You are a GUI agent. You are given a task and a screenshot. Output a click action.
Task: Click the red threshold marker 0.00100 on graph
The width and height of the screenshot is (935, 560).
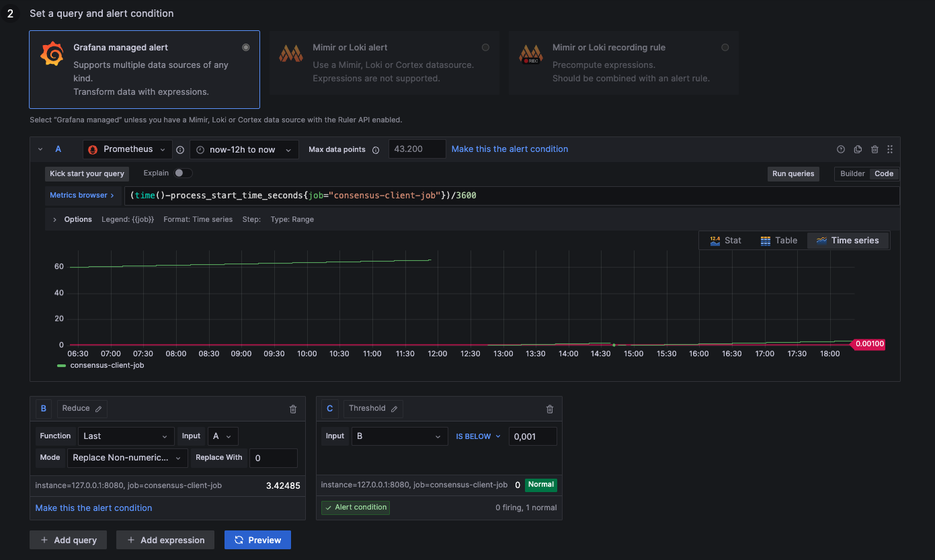(869, 344)
